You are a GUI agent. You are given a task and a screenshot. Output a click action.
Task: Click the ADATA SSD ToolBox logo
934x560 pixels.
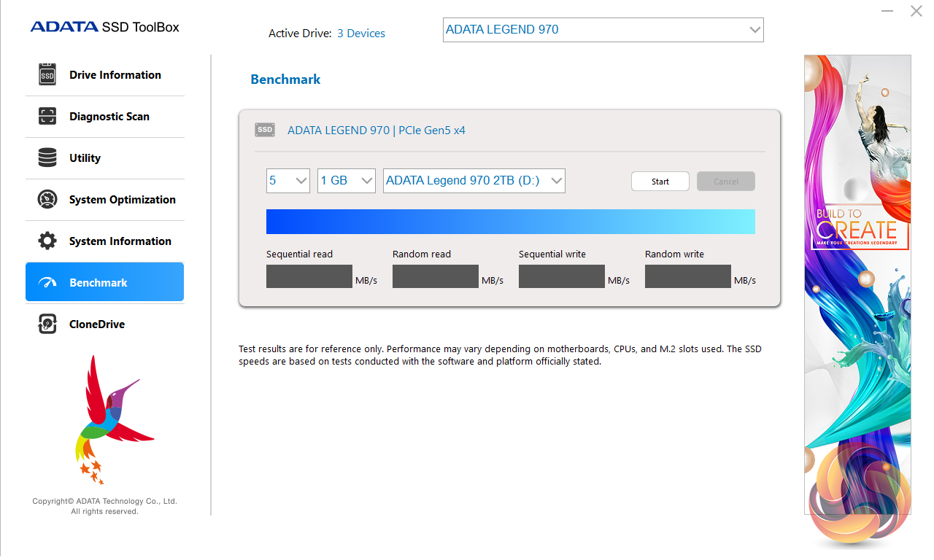point(105,27)
